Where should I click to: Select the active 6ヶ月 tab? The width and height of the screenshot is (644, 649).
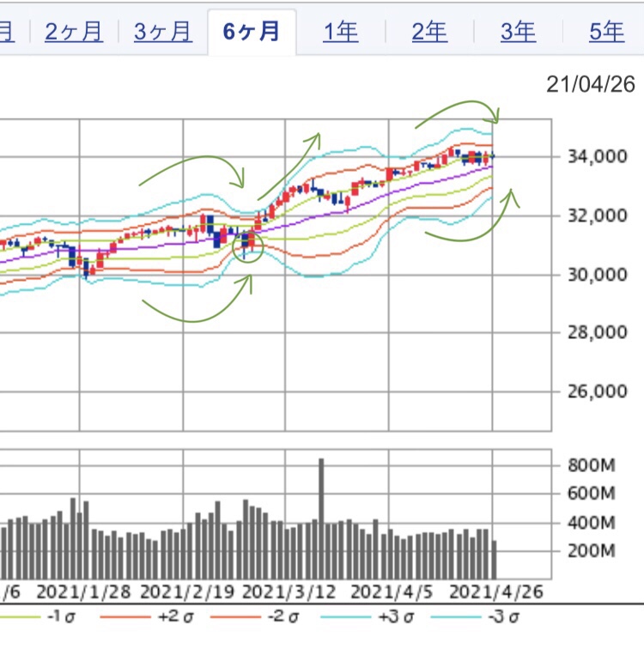[252, 32]
